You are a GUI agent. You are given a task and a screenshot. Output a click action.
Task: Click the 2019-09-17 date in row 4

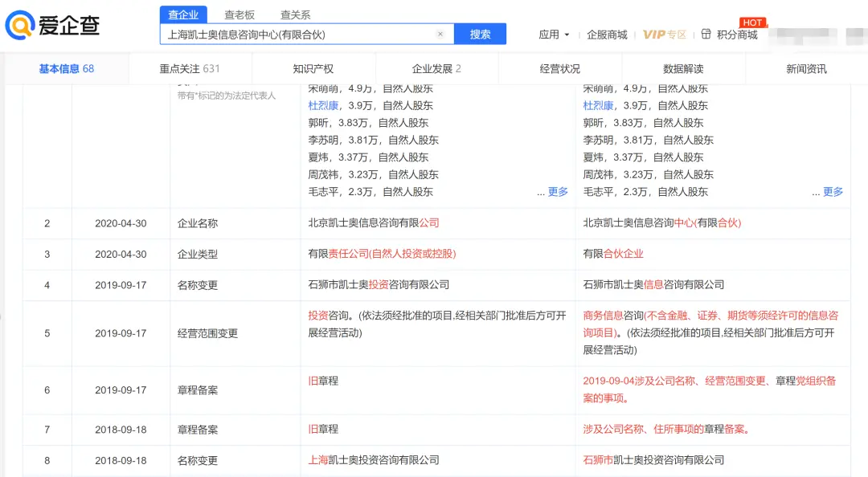(121, 285)
